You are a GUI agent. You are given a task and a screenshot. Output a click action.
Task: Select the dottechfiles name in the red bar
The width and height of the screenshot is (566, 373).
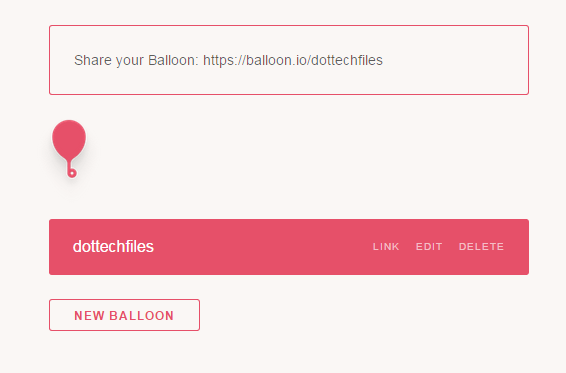point(113,247)
